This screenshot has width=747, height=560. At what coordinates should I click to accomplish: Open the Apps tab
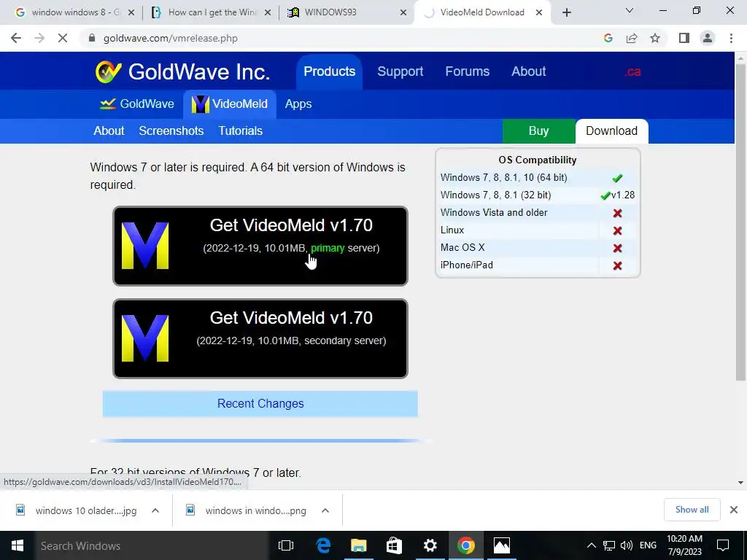[298, 104]
